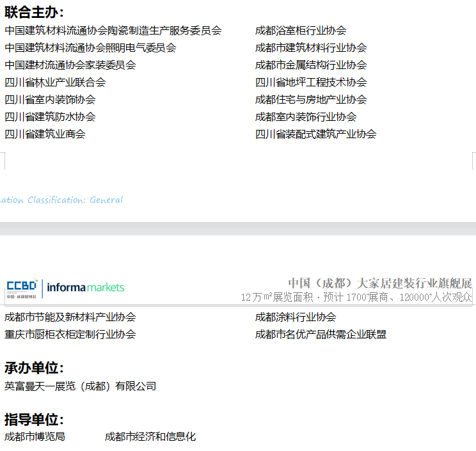Image resolution: width=476 pixels, height=451 pixels.
Task: Click the 成都市名优产品供需企业联盟 line
Action: pyautogui.click(x=321, y=335)
